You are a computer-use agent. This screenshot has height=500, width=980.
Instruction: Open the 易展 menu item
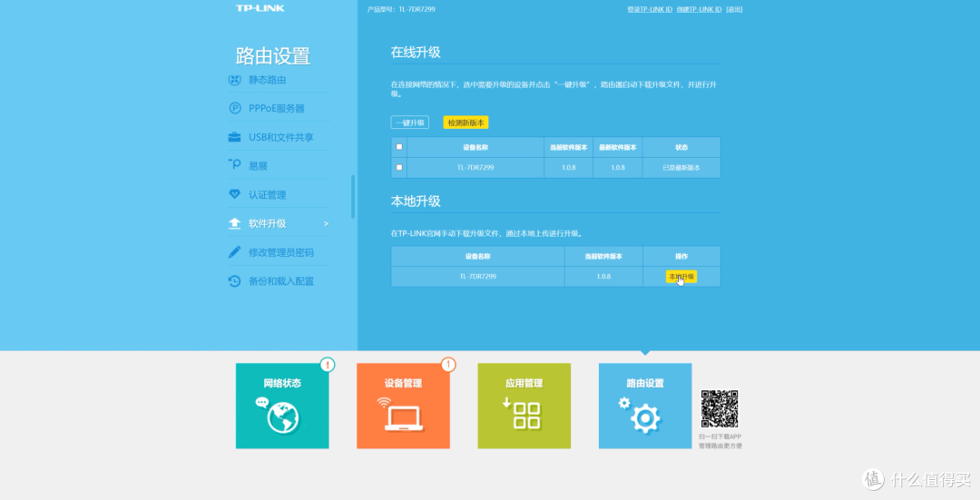point(258,166)
